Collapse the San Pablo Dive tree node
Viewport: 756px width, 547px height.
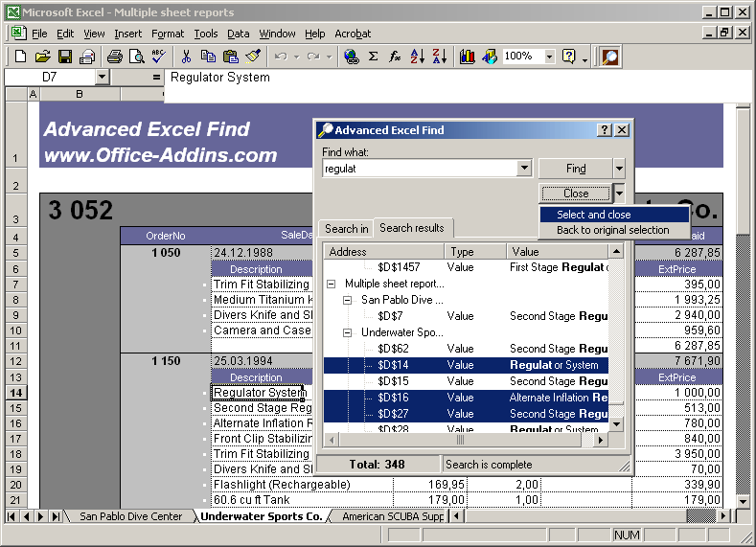pos(347,300)
